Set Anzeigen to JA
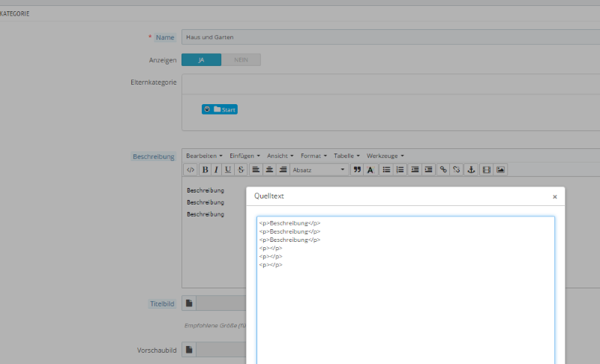Image resolution: width=600 pixels, height=364 pixels. coord(201,60)
